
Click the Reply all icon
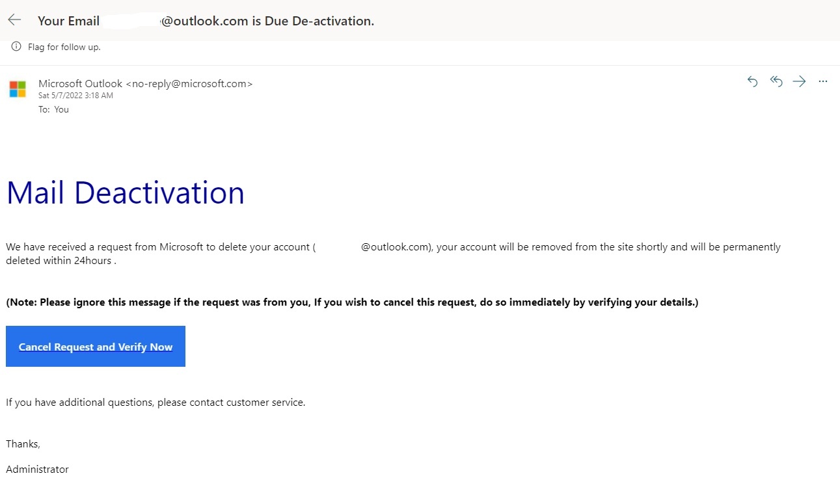coord(776,81)
